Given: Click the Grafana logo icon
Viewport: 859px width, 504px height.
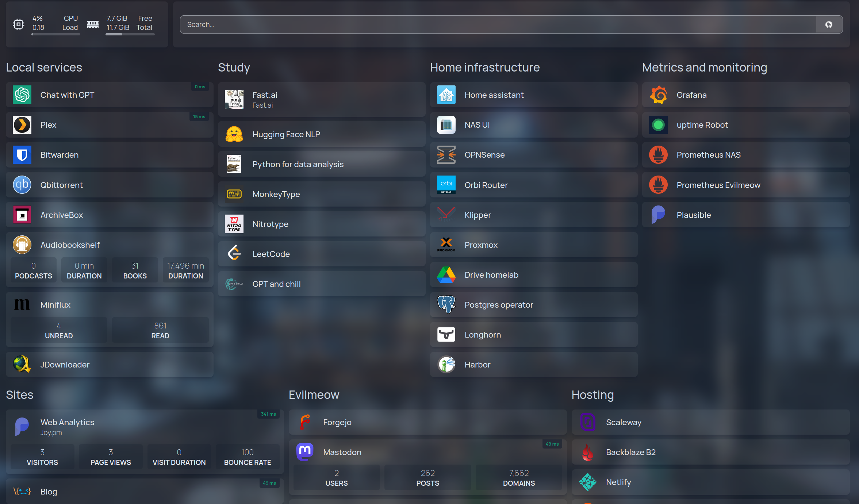Looking at the screenshot, I should point(658,95).
